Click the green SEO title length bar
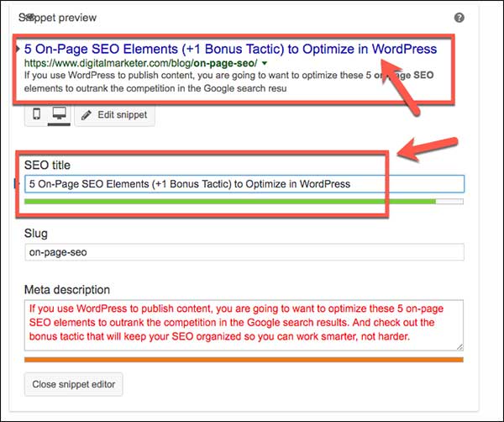504x422 pixels. point(244,202)
